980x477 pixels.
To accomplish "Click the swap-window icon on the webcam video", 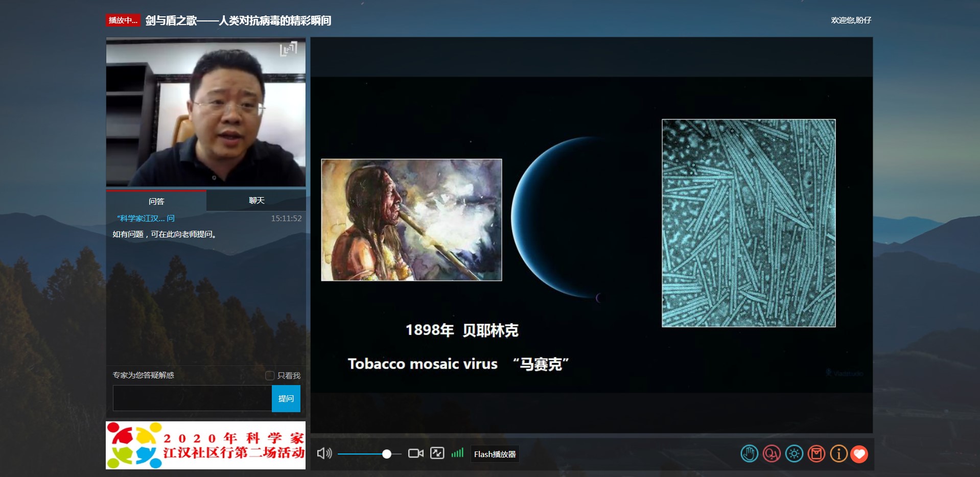I will point(288,49).
